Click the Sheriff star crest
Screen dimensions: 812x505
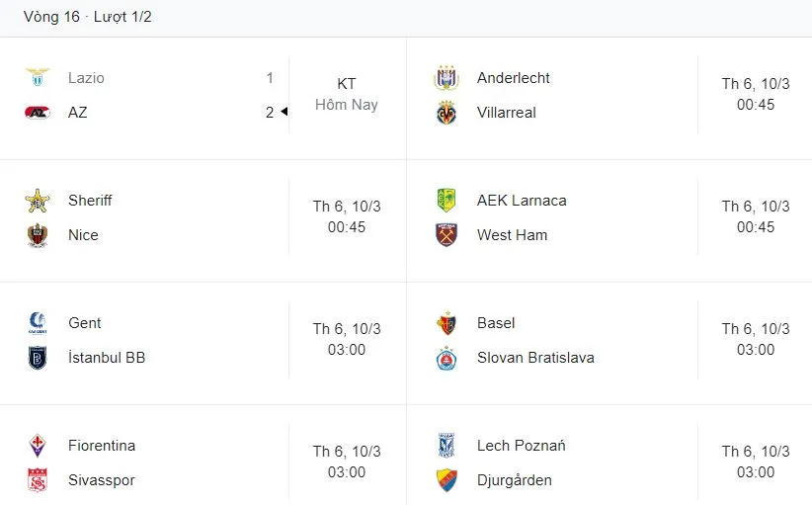tap(37, 201)
